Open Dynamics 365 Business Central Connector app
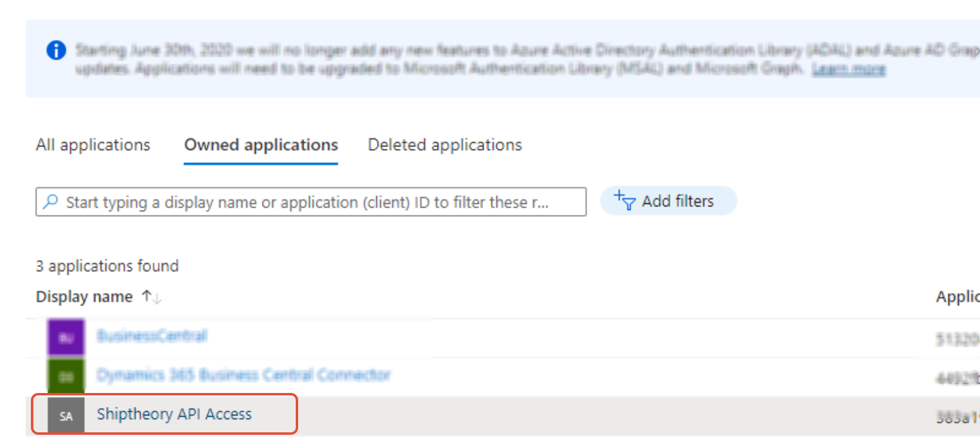The width and height of the screenshot is (980, 439). pos(244,375)
